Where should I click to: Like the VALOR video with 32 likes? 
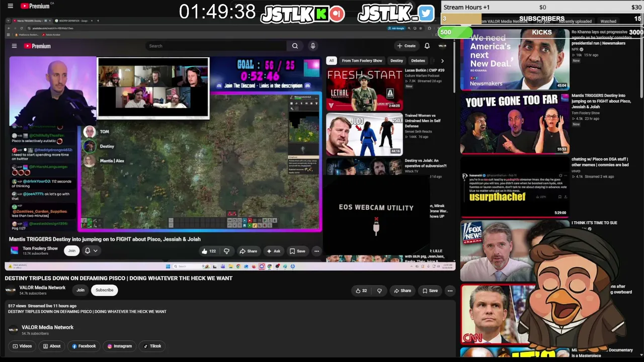point(361,291)
